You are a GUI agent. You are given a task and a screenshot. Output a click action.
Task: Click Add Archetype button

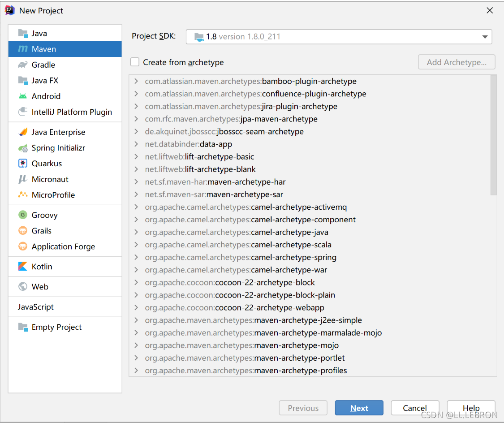point(457,62)
